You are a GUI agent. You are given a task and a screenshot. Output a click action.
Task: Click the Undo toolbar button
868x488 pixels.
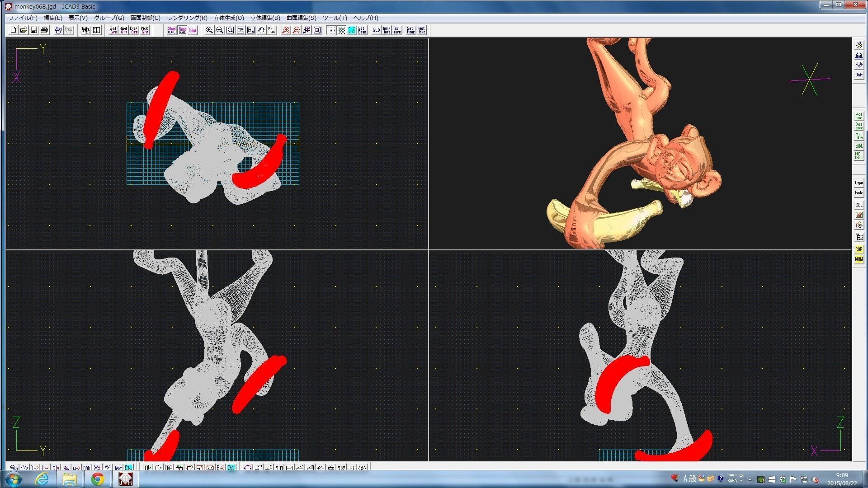(58, 30)
